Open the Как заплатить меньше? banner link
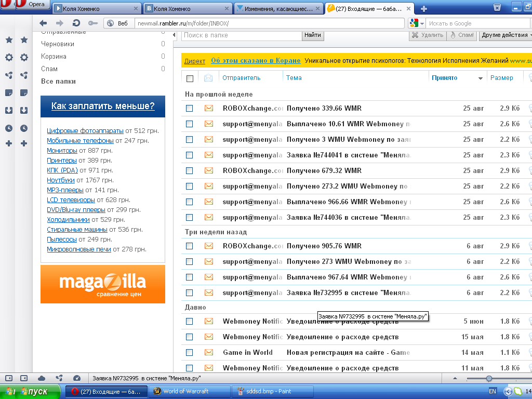Image resolution: width=532 pixels, height=399 pixels. (103, 106)
